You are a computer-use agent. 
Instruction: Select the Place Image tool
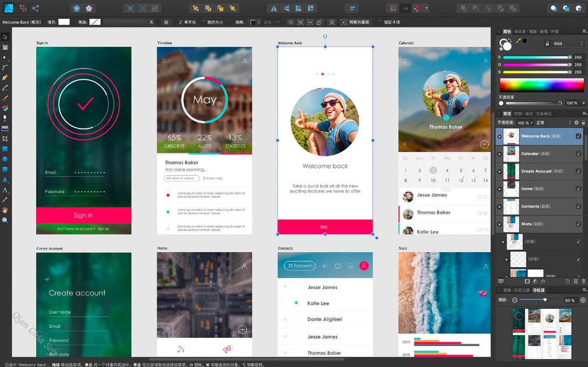pos(5,128)
